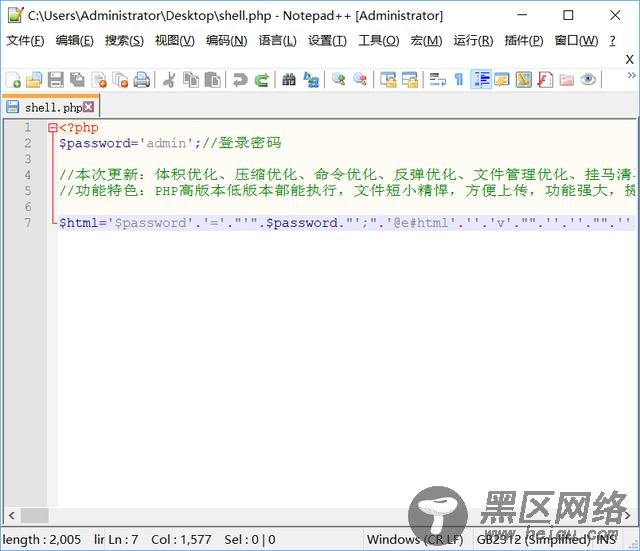Screen dimensions: 640x551
Task: Save all open files
Action: point(77,80)
